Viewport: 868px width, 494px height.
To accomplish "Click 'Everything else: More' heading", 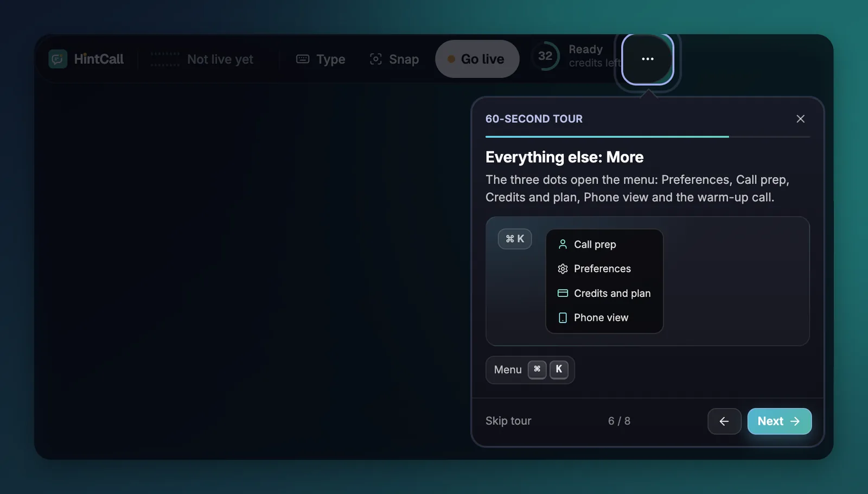I will [564, 157].
